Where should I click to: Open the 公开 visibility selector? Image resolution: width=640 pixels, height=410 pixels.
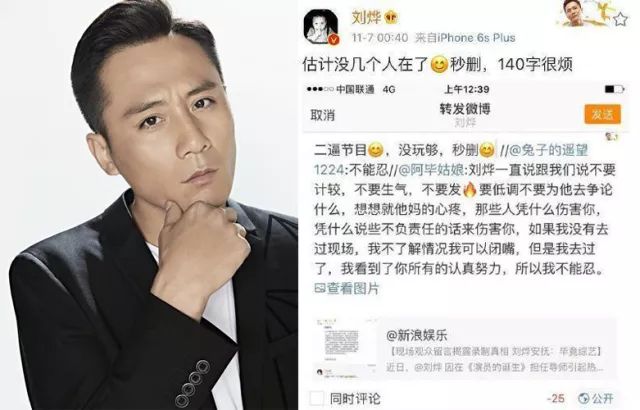pyautogui.click(x=596, y=398)
